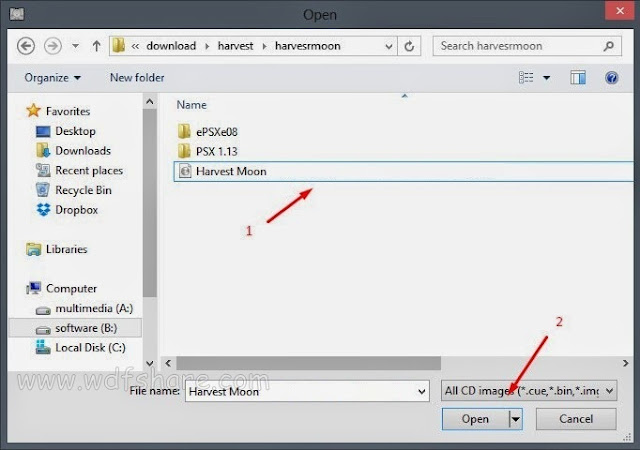The width and height of the screenshot is (640, 450).
Task: Open software (B:) drive
Action: [x=86, y=328]
